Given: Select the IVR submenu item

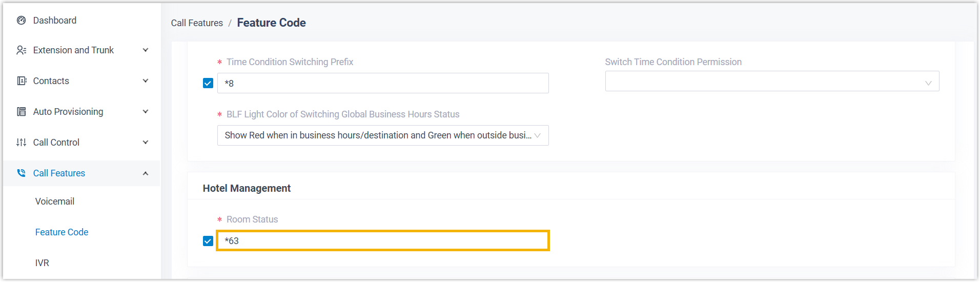Looking at the screenshot, I should tap(42, 263).
